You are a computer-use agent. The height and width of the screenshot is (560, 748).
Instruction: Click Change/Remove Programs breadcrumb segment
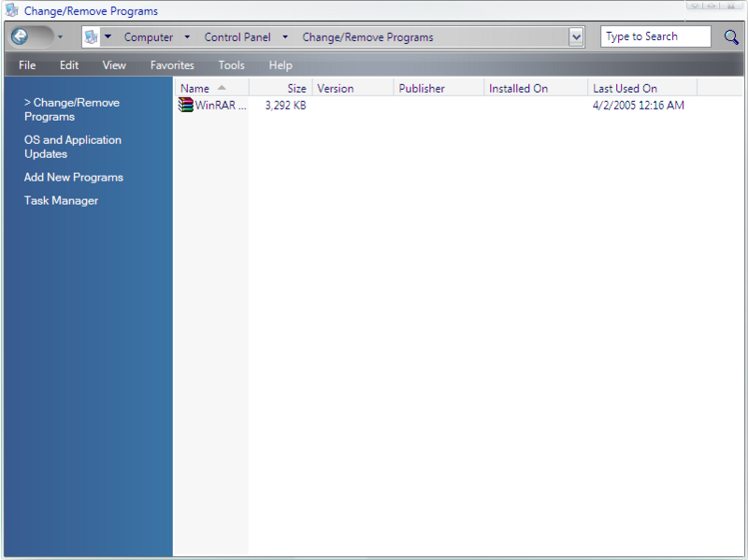367,37
